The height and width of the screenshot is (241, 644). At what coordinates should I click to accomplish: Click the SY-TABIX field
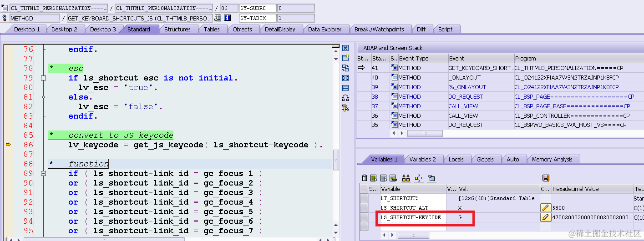click(x=258, y=18)
